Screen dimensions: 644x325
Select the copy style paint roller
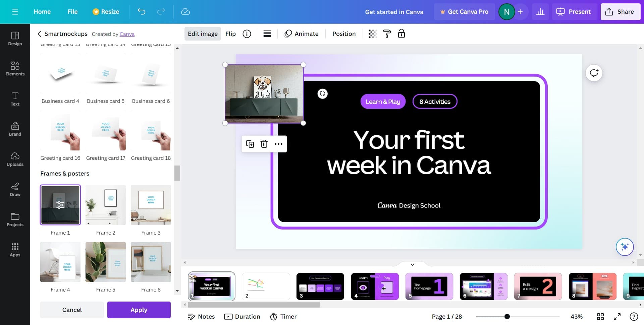(387, 34)
